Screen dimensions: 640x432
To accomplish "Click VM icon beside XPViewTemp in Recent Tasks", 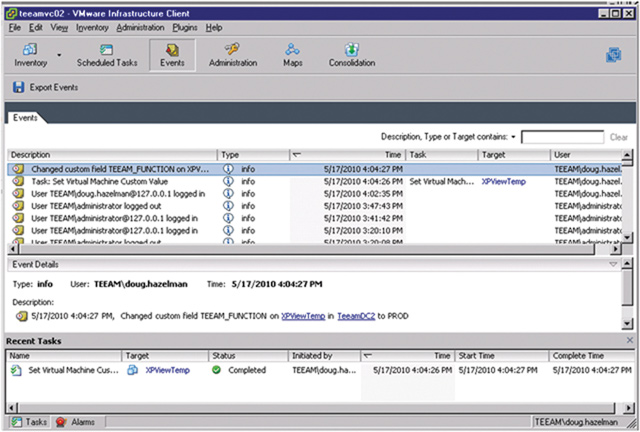I will tap(133, 370).
